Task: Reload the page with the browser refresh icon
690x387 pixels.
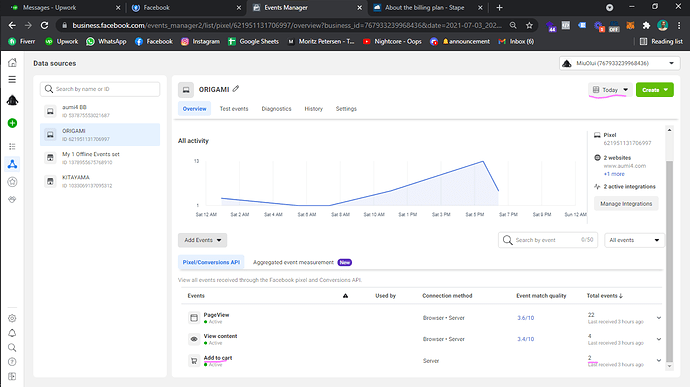Action: (x=44, y=26)
